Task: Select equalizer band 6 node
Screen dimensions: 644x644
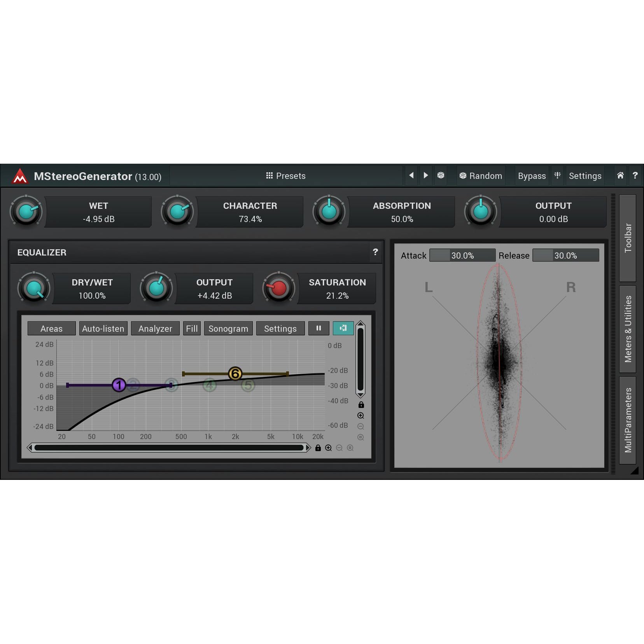Action: (235, 374)
